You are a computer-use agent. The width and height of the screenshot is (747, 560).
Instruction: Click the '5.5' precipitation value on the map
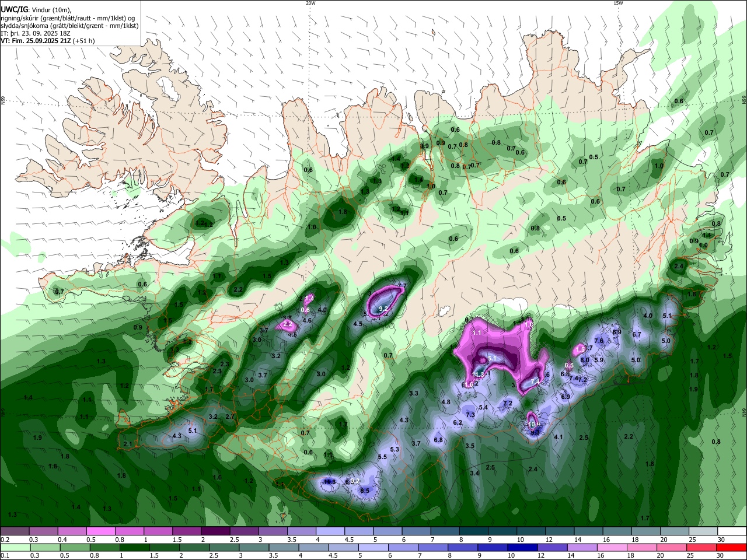383,457
